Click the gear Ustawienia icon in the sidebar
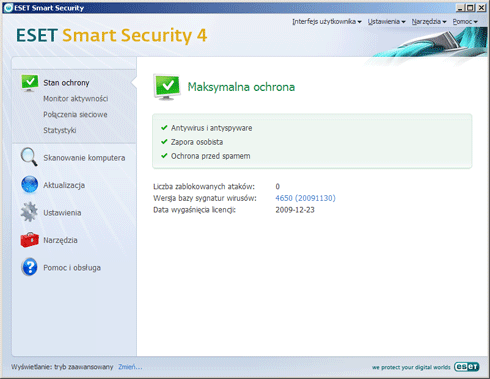 [x=29, y=212]
